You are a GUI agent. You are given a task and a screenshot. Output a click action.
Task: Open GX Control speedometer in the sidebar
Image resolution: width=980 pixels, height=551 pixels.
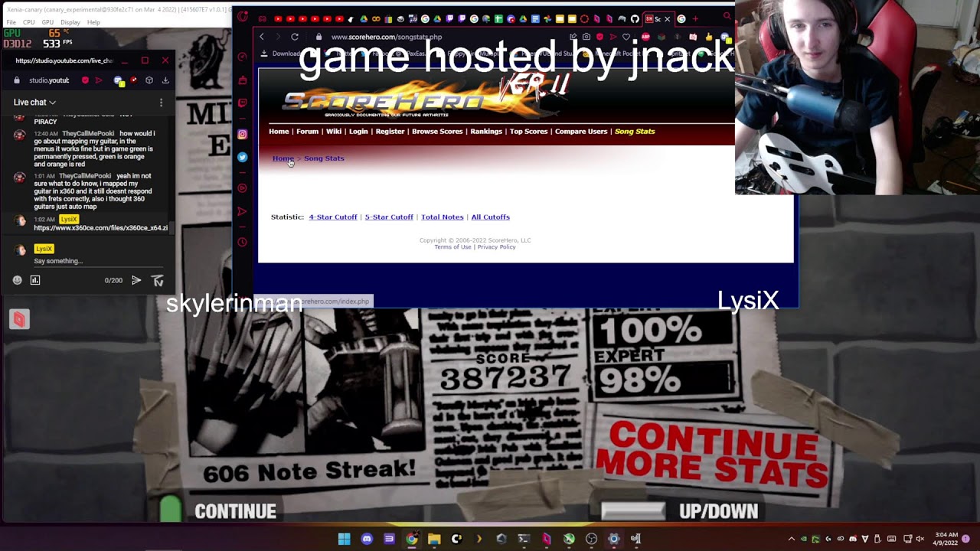point(243,57)
